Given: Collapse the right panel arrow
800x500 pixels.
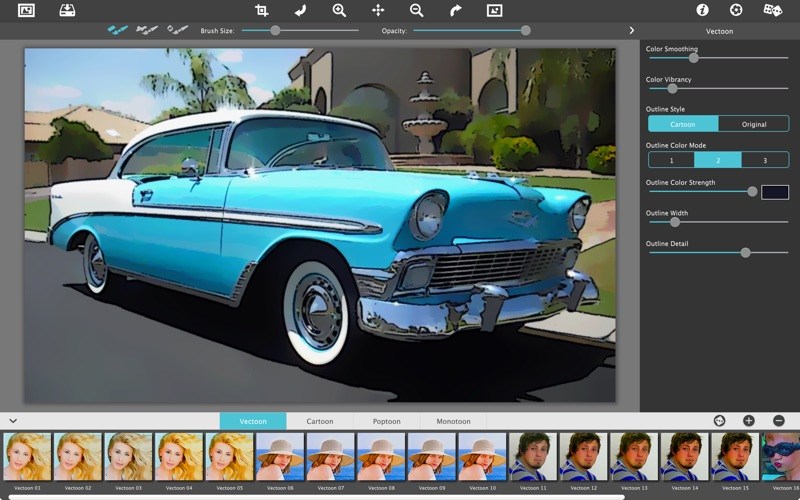Looking at the screenshot, I should point(631,31).
